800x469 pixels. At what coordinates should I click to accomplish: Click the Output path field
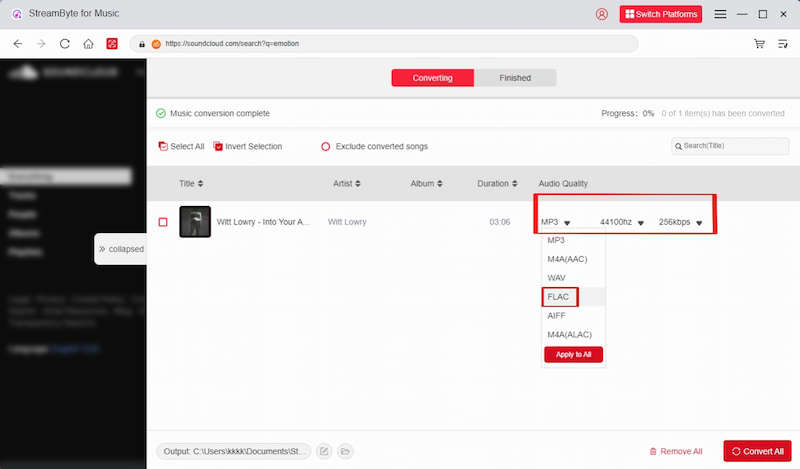point(234,451)
